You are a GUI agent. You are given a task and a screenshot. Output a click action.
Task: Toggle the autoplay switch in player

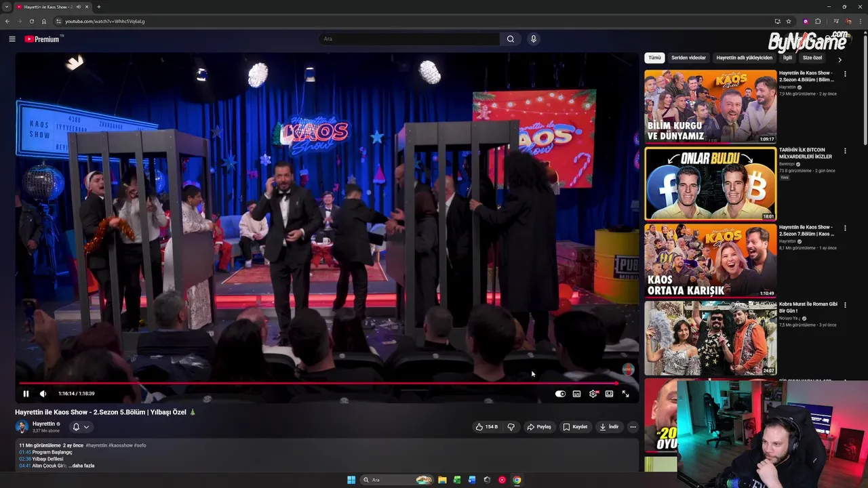[560, 394]
